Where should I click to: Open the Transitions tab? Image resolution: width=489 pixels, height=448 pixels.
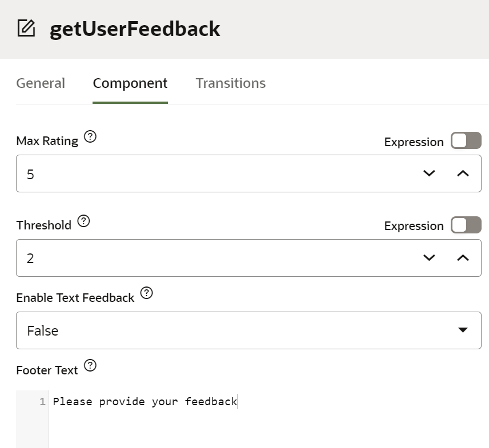coord(230,83)
